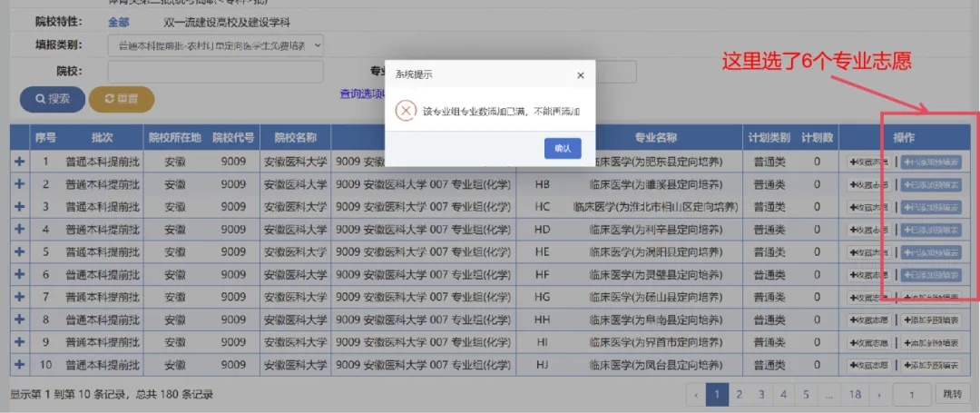Click the major code cell HJ
The height and width of the screenshot is (413, 980).
543,365
